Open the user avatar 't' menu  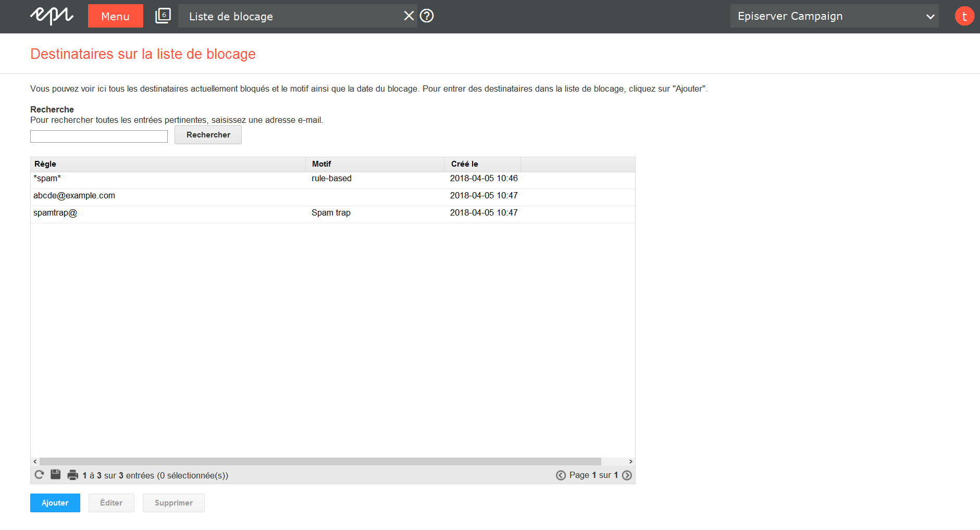pos(964,16)
